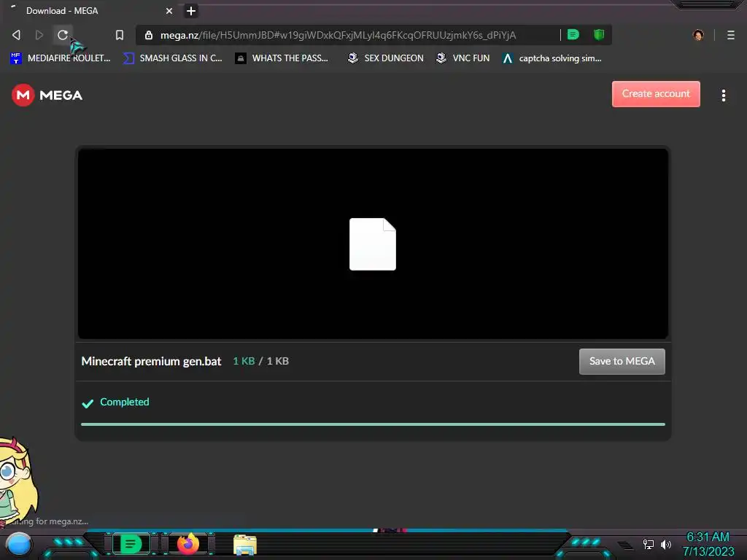This screenshot has height=560, width=747.
Task: Click the Completed checkmark icon
Action: 88,404
